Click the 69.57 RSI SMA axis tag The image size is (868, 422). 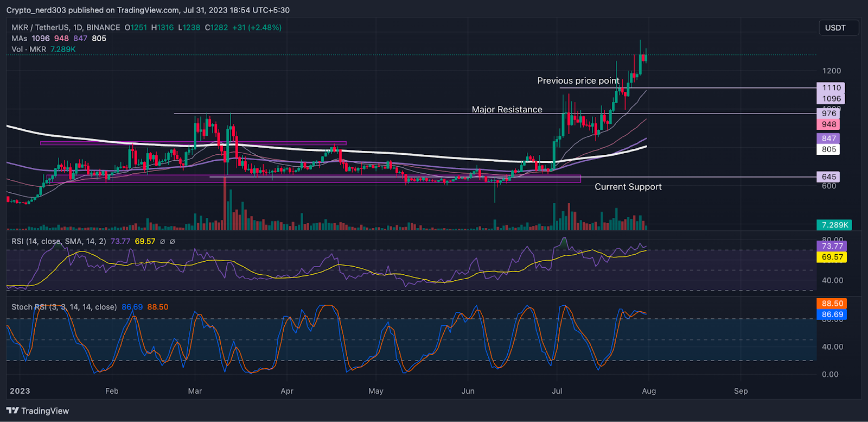point(832,257)
